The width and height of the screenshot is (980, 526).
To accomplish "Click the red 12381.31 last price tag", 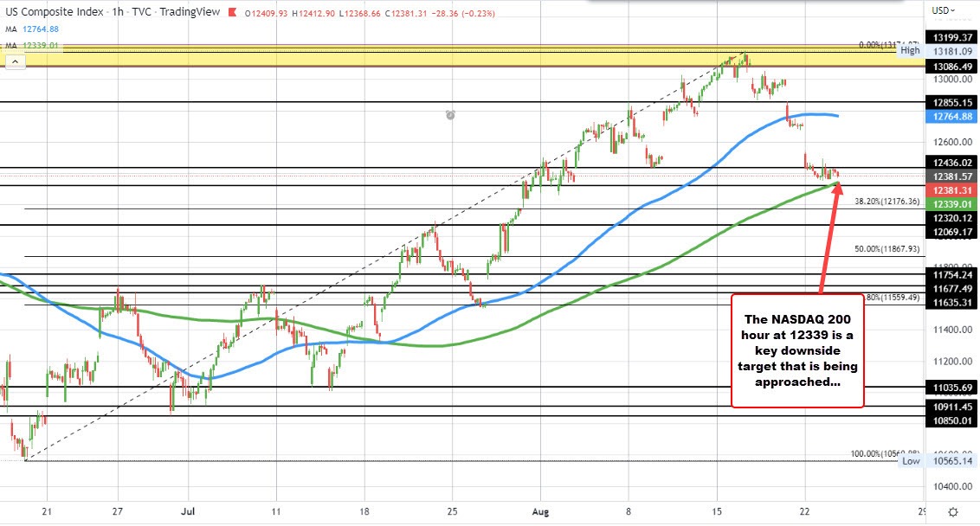I will click(952, 190).
